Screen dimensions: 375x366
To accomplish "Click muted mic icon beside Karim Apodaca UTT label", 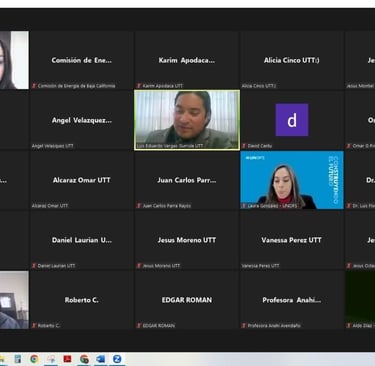I will pos(139,86).
